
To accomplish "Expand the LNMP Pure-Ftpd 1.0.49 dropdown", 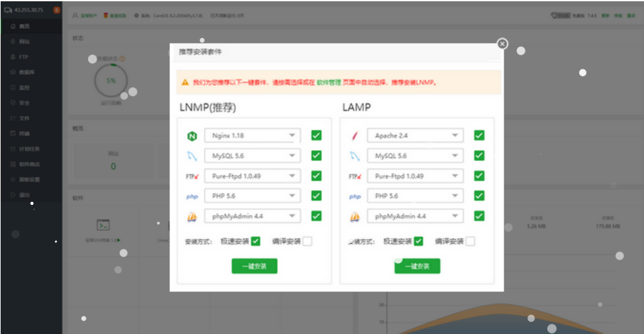I will (252, 176).
